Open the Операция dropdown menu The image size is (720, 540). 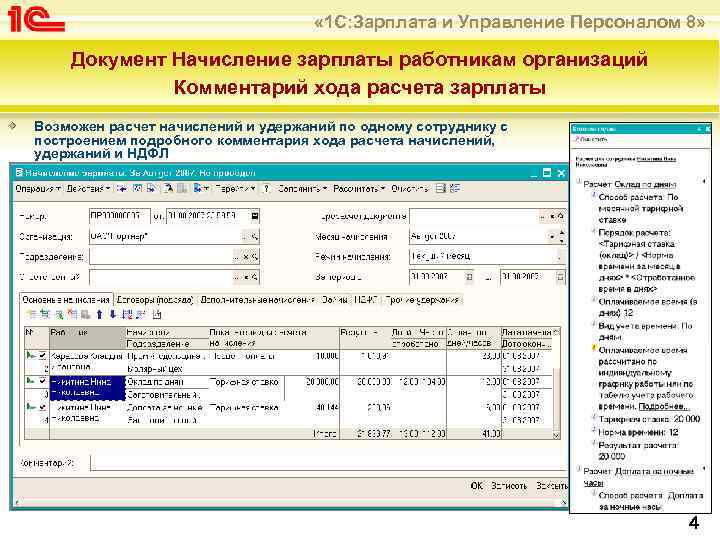tap(38, 189)
